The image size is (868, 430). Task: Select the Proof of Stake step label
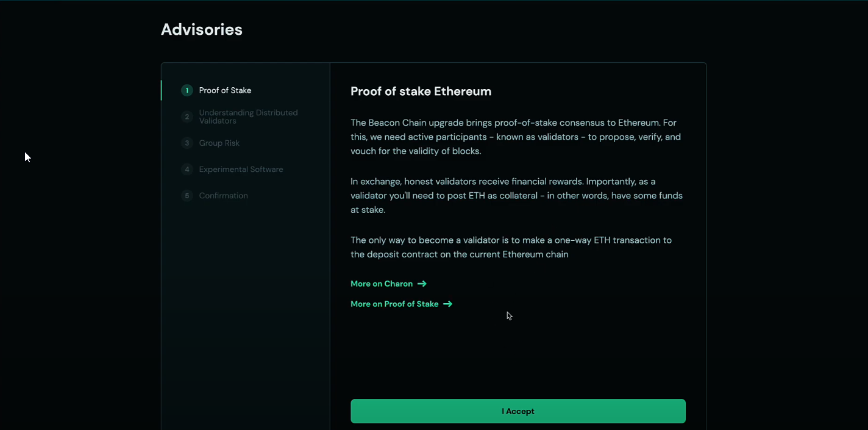point(225,90)
